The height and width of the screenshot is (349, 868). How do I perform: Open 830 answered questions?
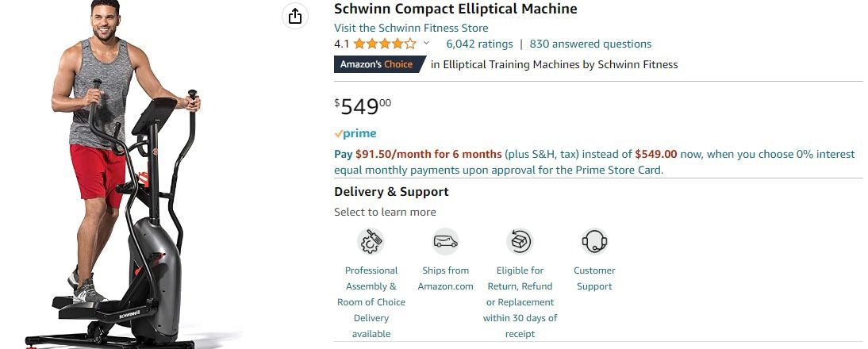pos(590,44)
